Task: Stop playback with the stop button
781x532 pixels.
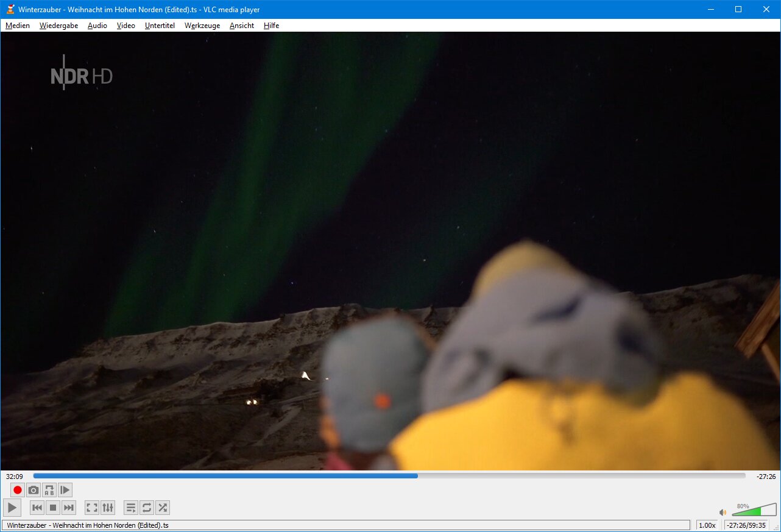Action: [x=53, y=508]
